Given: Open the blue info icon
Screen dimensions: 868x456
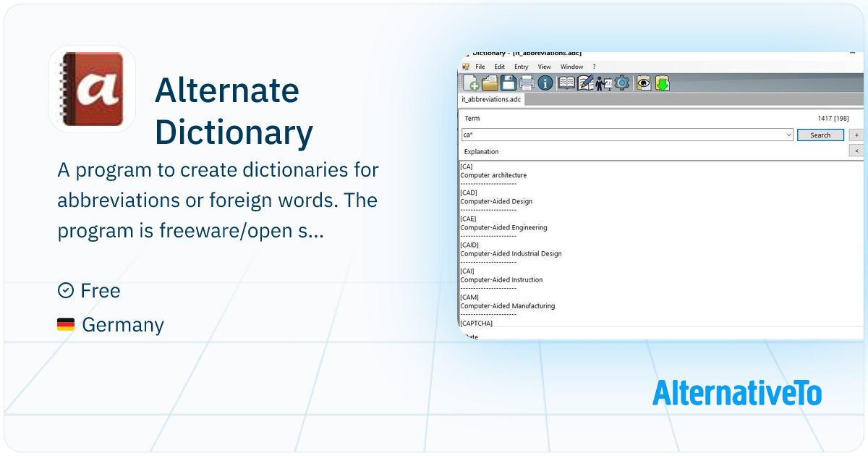Looking at the screenshot, I should coord(545,83).
